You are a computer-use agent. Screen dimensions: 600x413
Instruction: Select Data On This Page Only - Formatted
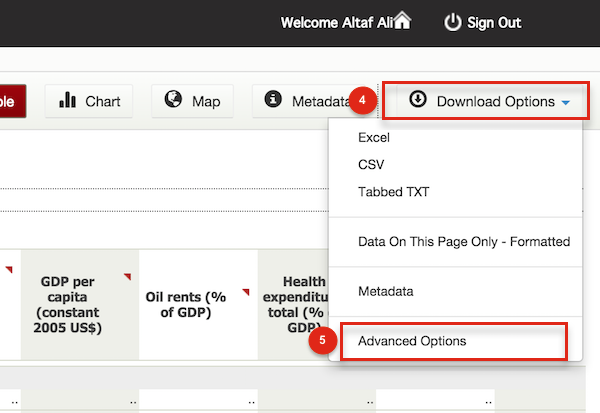click(x=463, y=242)
